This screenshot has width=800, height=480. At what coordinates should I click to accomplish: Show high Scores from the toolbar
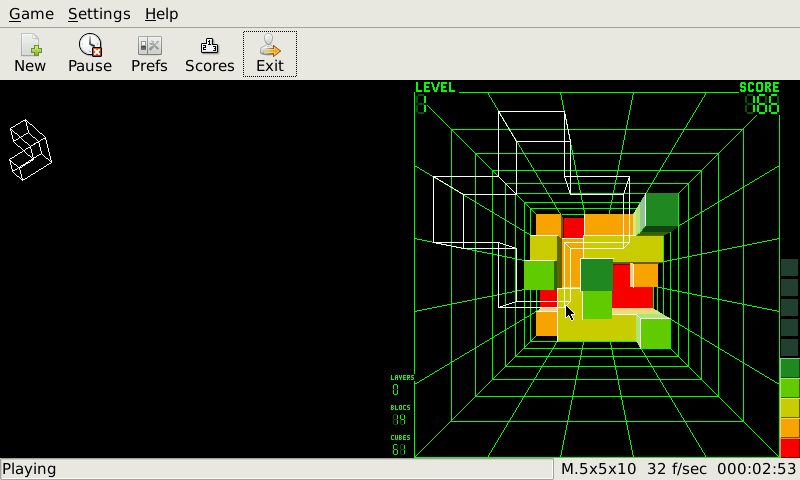coord(209,54)
